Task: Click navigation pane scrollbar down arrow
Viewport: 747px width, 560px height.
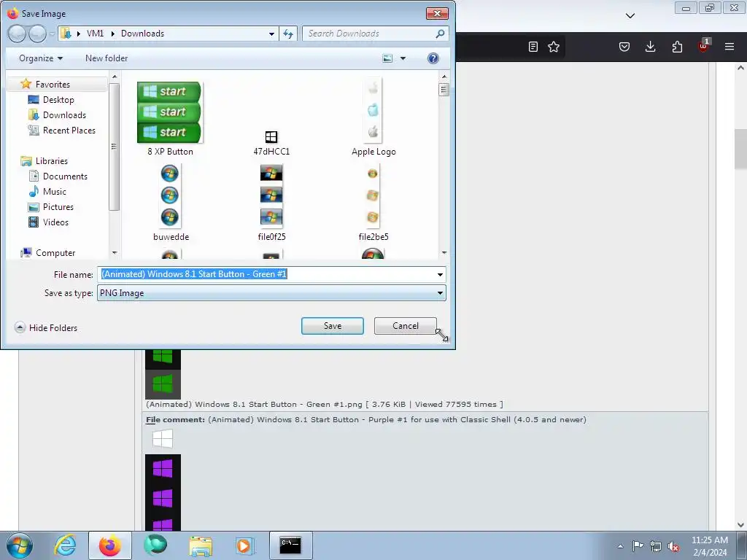Action: point(115,253)
